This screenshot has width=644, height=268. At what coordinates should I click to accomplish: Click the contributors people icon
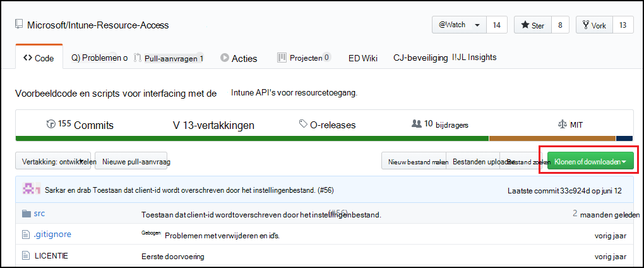416,123
